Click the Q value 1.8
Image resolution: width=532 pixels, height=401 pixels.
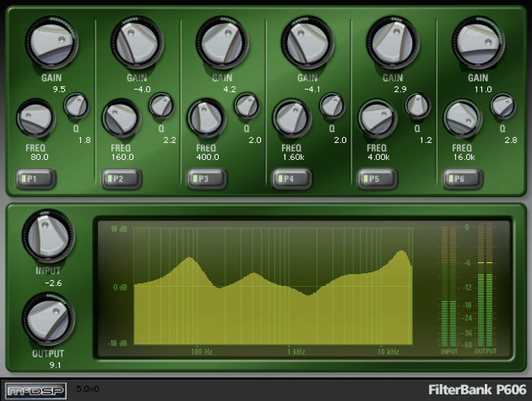pos(84,140)
